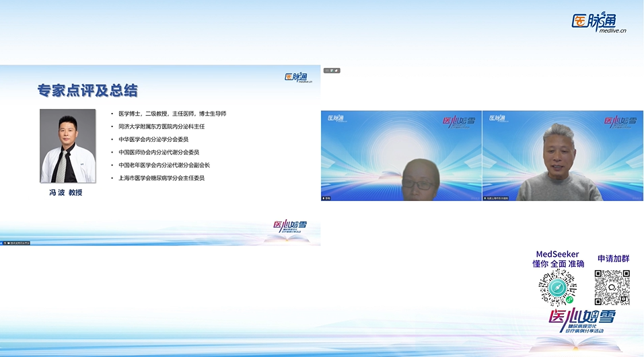The width and height of the screenshot is (644, 357).
Task: Click the slide title 专家点评及总结
Action: 87,90
